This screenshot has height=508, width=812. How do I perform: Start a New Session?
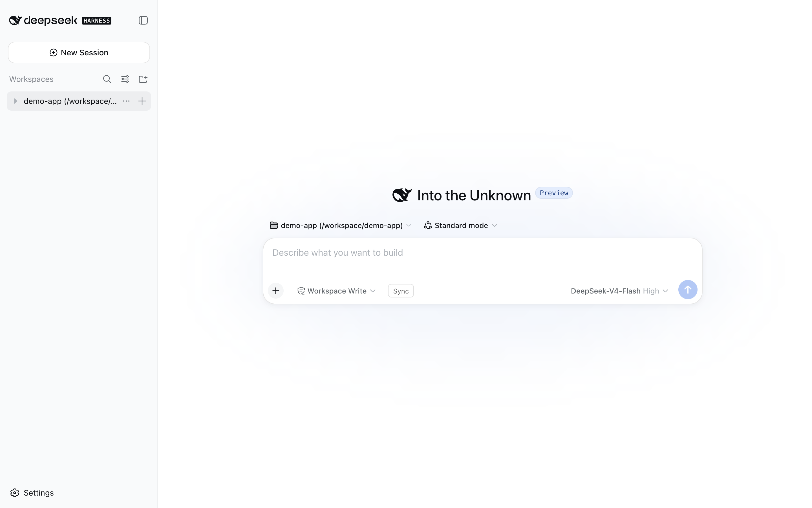click(79, 52)
